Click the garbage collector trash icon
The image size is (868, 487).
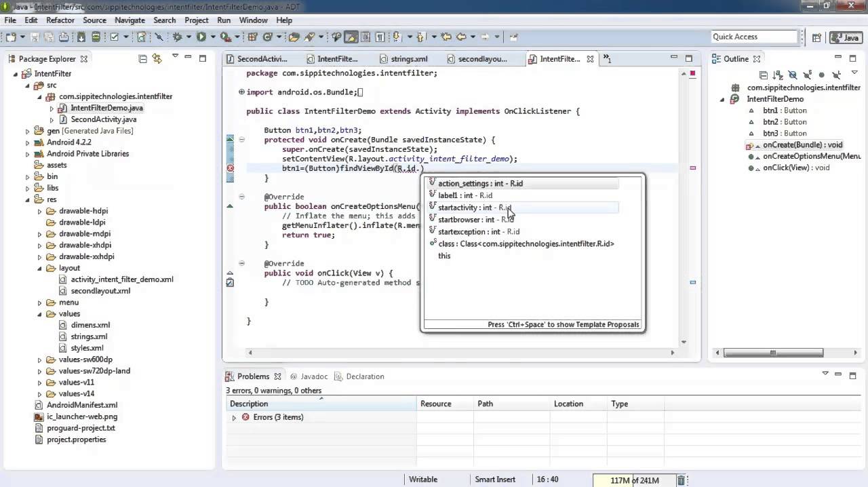click(681, 480)
